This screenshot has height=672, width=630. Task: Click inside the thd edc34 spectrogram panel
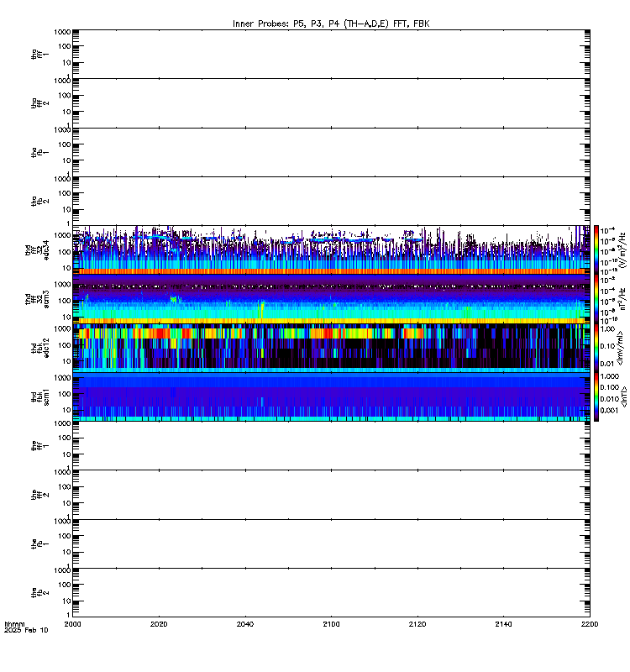(331, 249)
